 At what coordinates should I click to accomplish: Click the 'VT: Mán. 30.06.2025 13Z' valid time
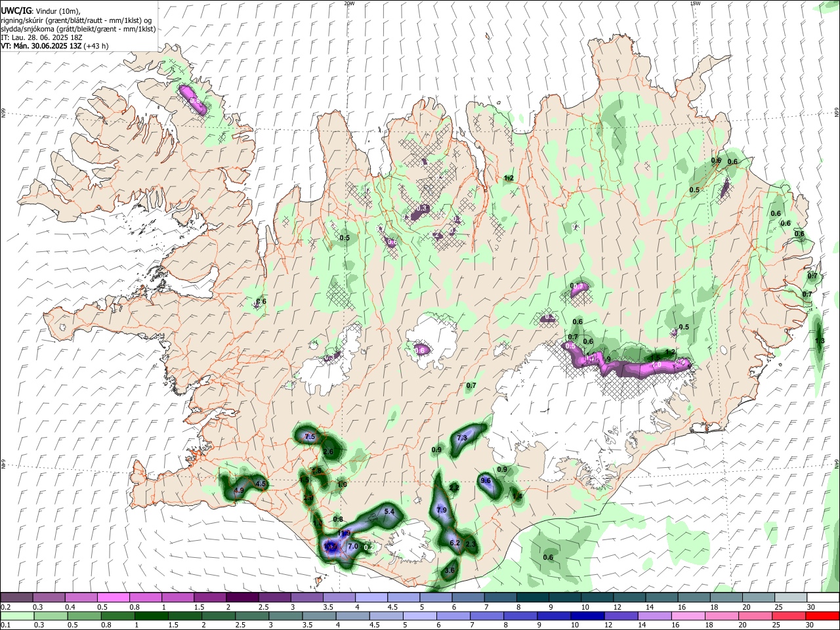tap(41, 46)
